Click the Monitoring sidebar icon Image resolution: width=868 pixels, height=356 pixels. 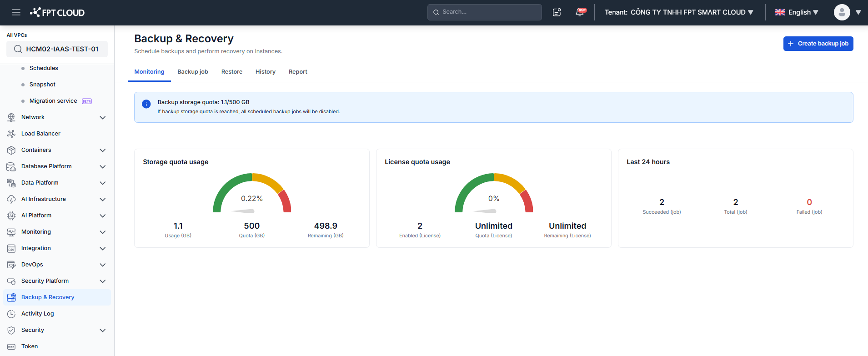coord(11,232)
